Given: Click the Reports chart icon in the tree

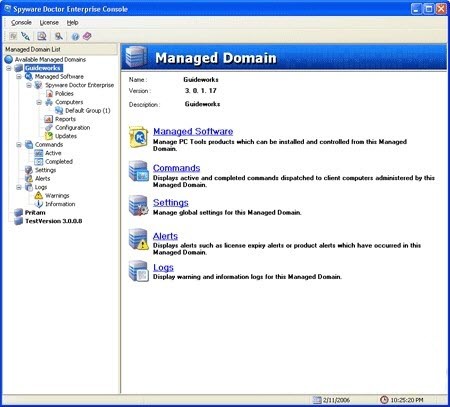Looking at the screenshot, I should click(x=49, y=119).
